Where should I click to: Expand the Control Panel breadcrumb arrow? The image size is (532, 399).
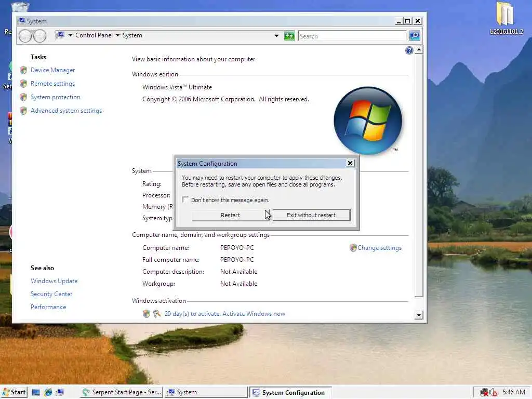(x=117, y=35)
